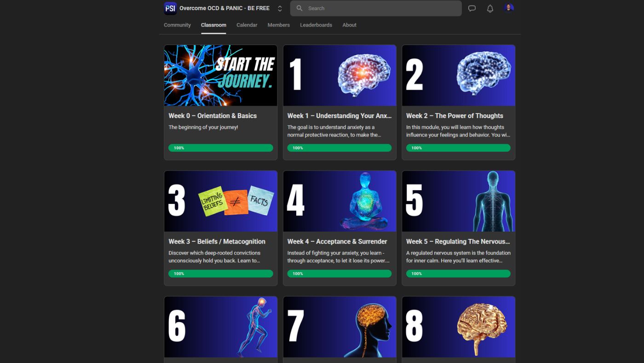Select the Classroom tab
Screen dimensions: 644x363
tap(213, 25)
